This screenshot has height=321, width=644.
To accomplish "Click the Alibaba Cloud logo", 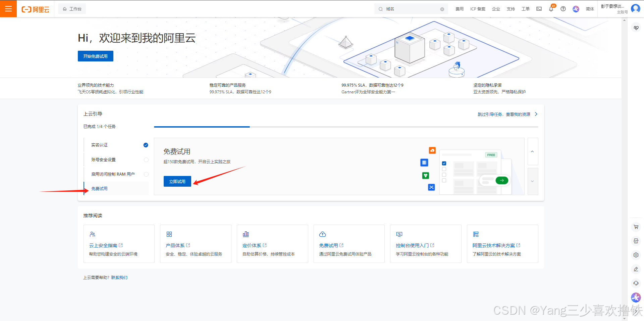I will coord(35,9).
